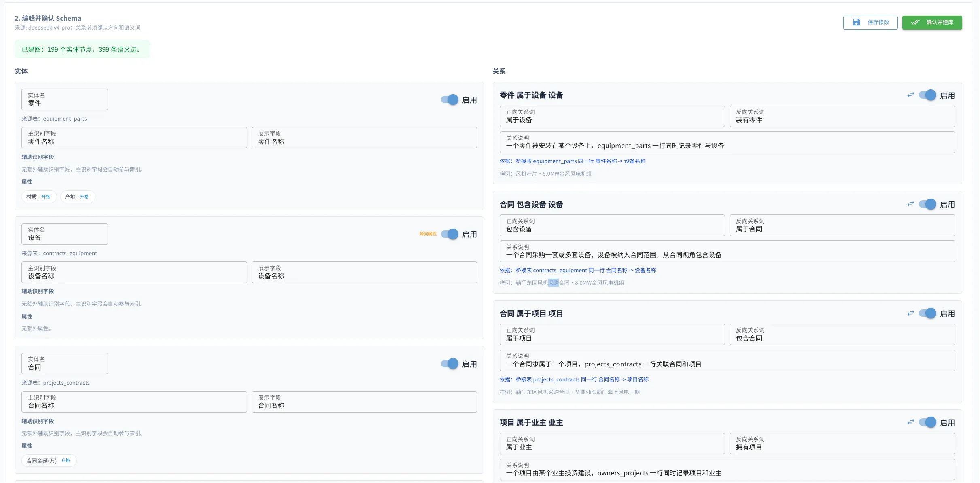Viewport: 980px width, 483px height.
Task: Click the swap direction icon for 合同 包含设备
Action: (910, 204)
